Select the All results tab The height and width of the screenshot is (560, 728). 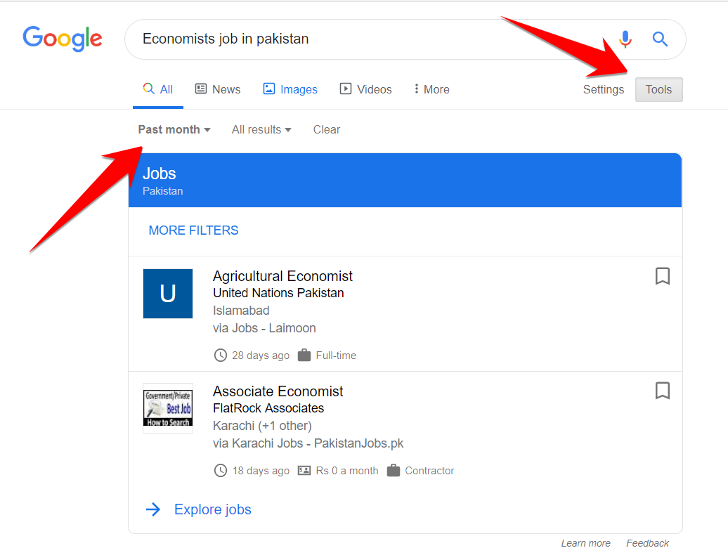[x=158, y=90]
